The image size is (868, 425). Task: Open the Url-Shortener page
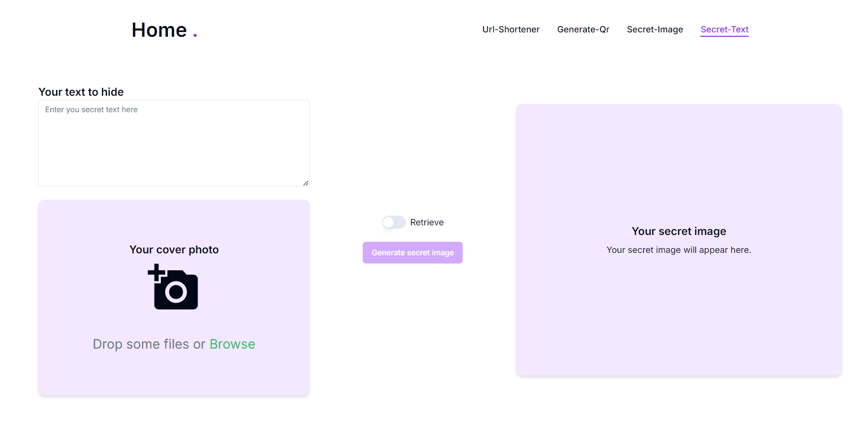click(511, 29)
